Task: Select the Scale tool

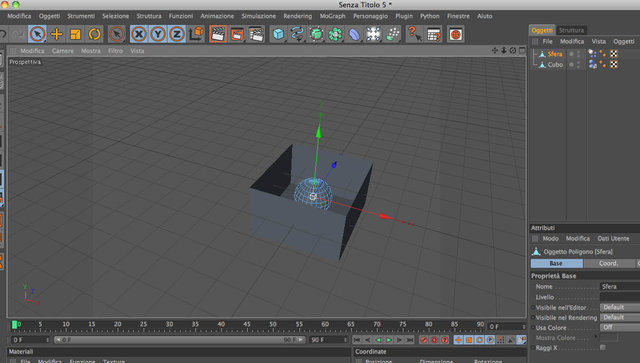Action: point(76,34)
